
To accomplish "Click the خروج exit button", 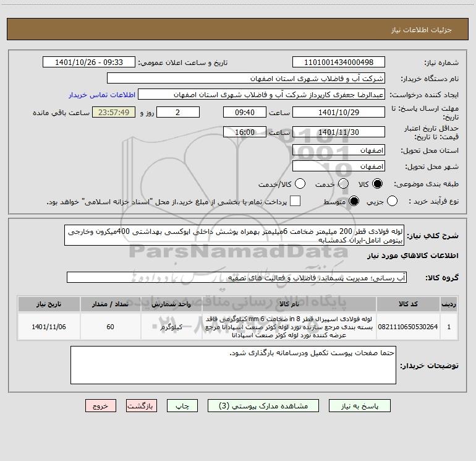I will [x=101, y=406].
